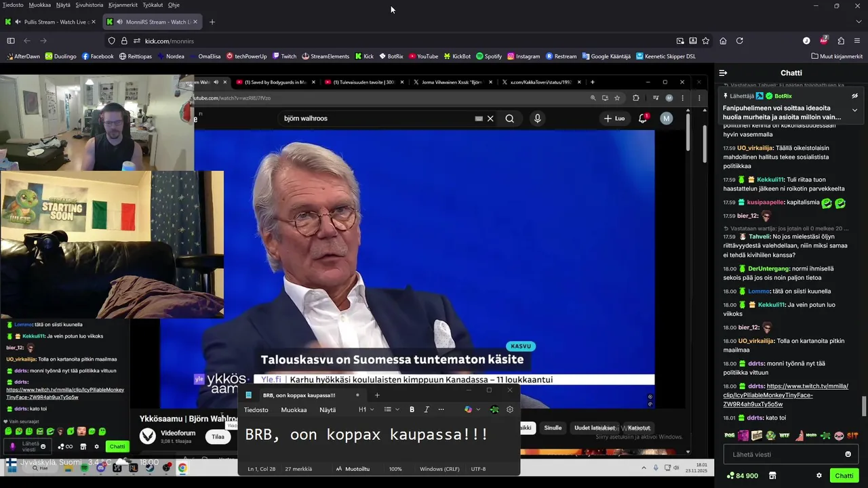Open the 84 900 channel points balance
The width and height of the screenshot is (868, 488).
pyautogui.click(x=742, y=476)
